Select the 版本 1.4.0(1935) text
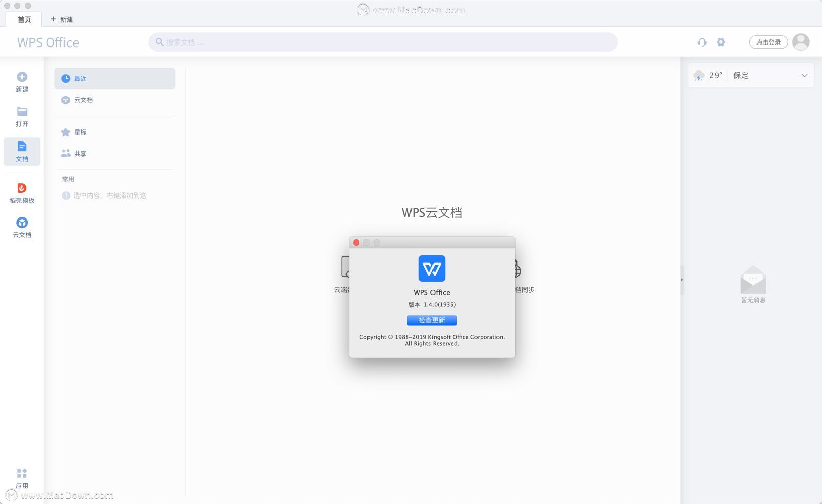Screen dimensions: 822x504 click(432, 304)
